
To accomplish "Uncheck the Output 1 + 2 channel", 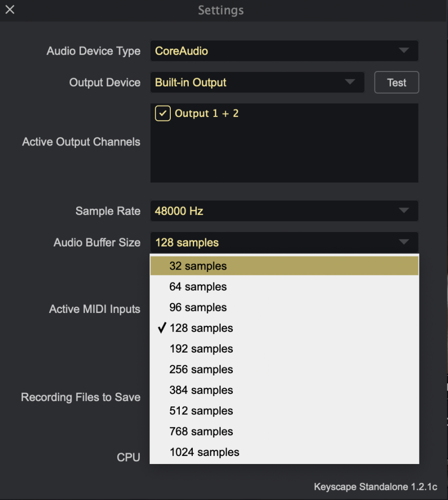I will click(x=162, y=113).
